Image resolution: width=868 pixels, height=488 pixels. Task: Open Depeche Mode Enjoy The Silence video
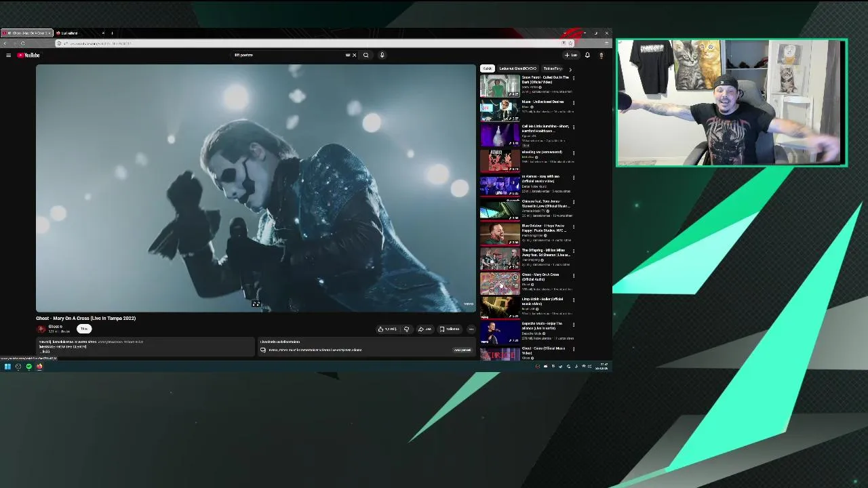pyautogui.click(x=542, y=325)
